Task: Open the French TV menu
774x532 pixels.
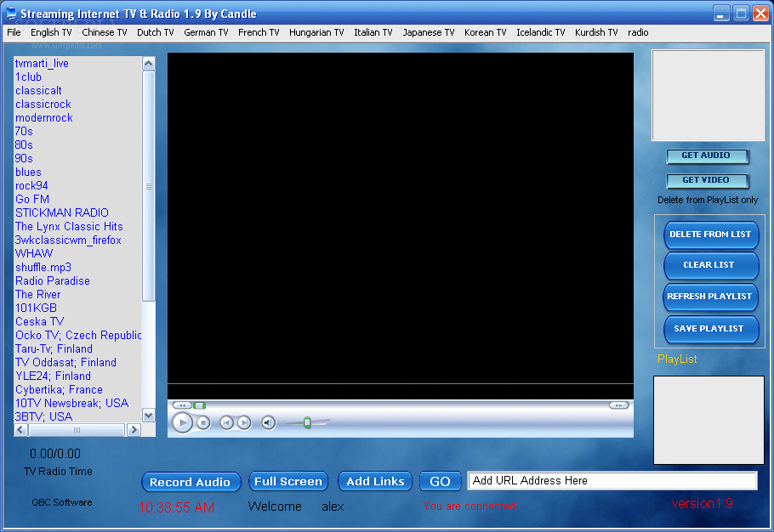Action: (259, 32)
